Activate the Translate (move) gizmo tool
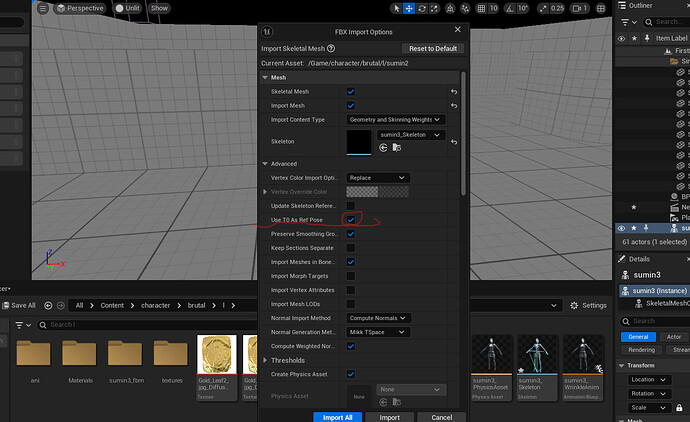 tap(409, 8)
